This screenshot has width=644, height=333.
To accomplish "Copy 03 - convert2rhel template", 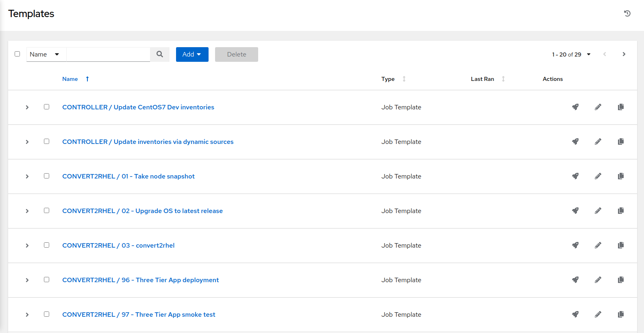I will (x=621, y=245).
